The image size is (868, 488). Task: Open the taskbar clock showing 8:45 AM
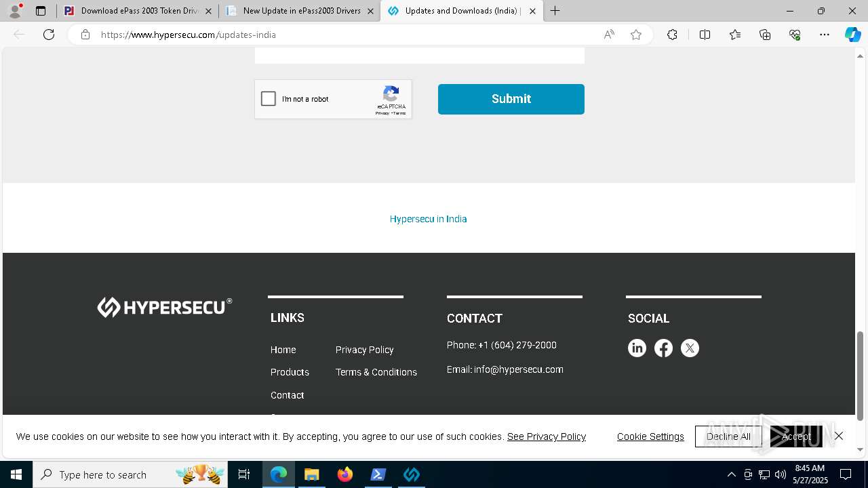tap(810, 474)
